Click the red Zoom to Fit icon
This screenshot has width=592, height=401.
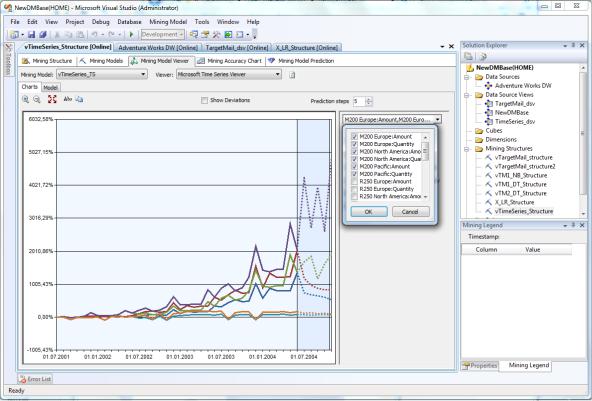click(x=52, y=99)
